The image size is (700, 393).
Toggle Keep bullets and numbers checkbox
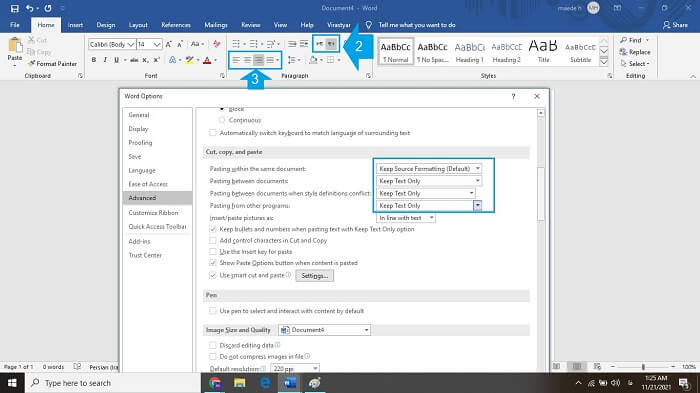pos(213,229)
